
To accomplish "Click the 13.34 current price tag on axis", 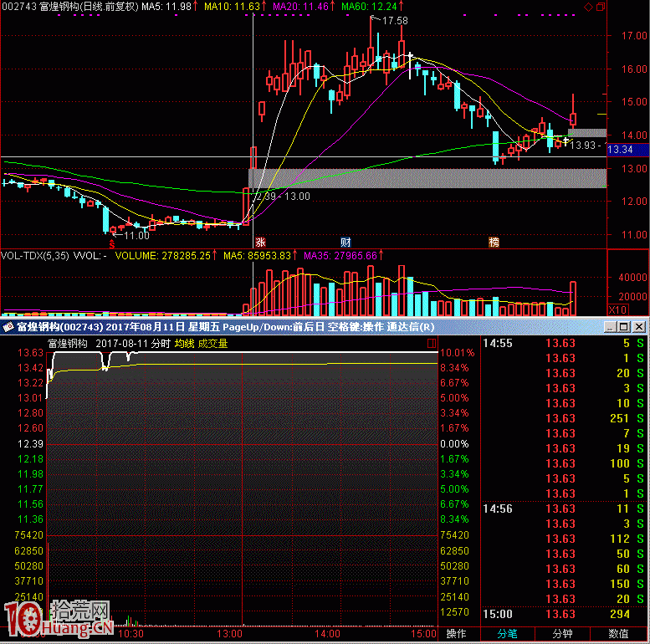I will click(620, 150).
